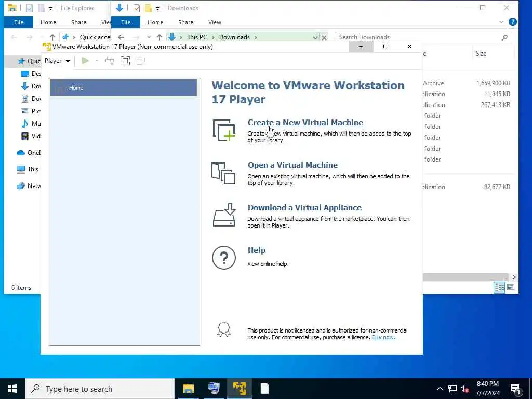
Task: Switch to the large thumbnails view icon
Action: (511, 287)
